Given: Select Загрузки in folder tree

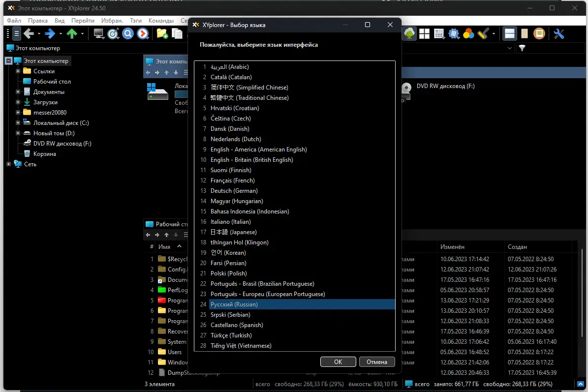Looking at the screenshot, I should coord(45,102).
